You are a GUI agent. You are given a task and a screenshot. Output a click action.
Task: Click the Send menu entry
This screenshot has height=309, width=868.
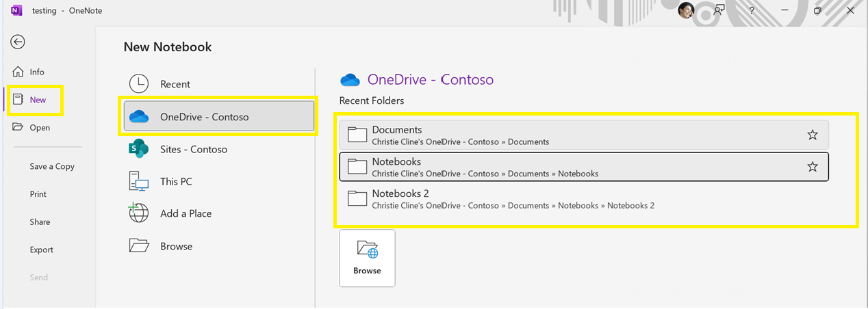coord(39,277)
